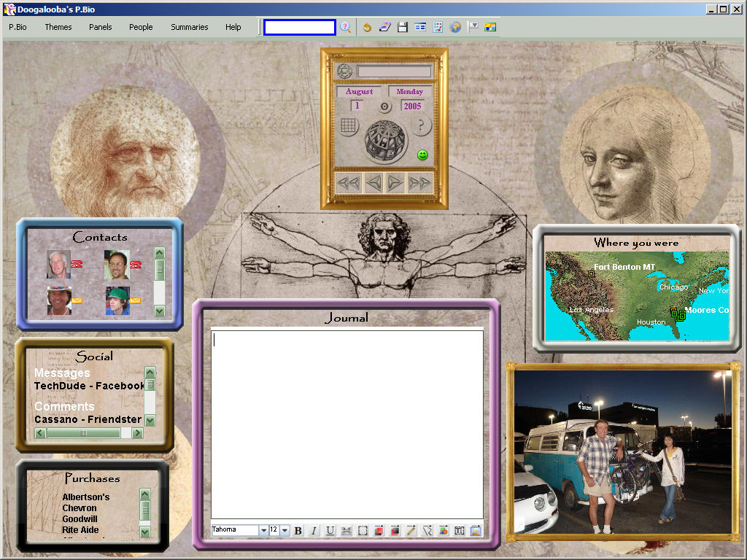The width and height of the screenshot is (747, 560).
Task: Click inside the Journal text area
Action: (347, 424)
